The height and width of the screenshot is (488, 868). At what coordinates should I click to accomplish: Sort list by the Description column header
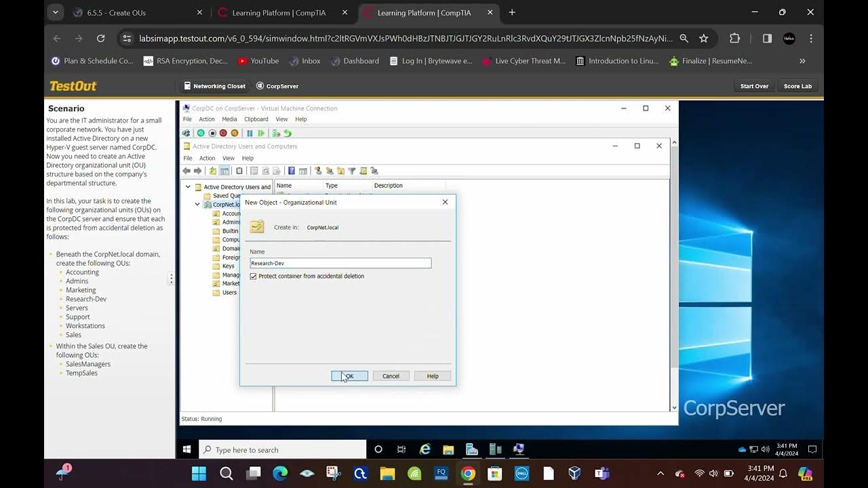408,186
